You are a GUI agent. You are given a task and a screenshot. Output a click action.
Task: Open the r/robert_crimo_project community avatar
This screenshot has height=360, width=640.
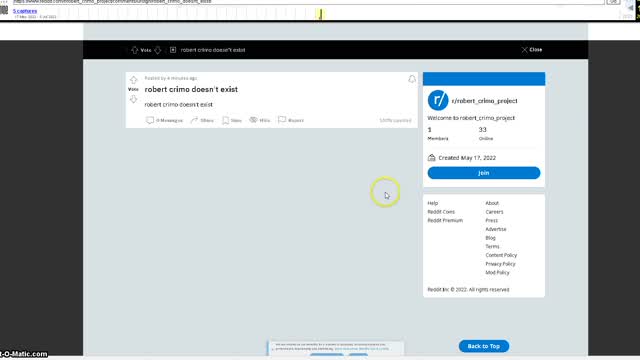(x=438, y=100)
